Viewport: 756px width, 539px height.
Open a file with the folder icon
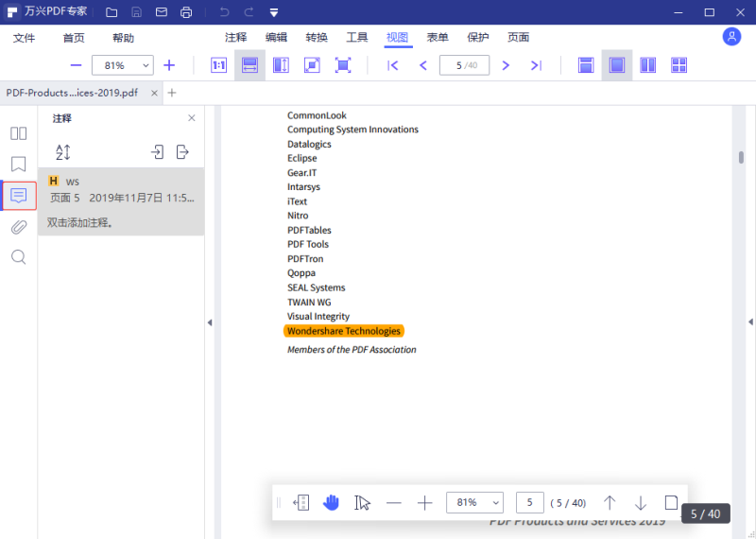[x=112, y=12]
